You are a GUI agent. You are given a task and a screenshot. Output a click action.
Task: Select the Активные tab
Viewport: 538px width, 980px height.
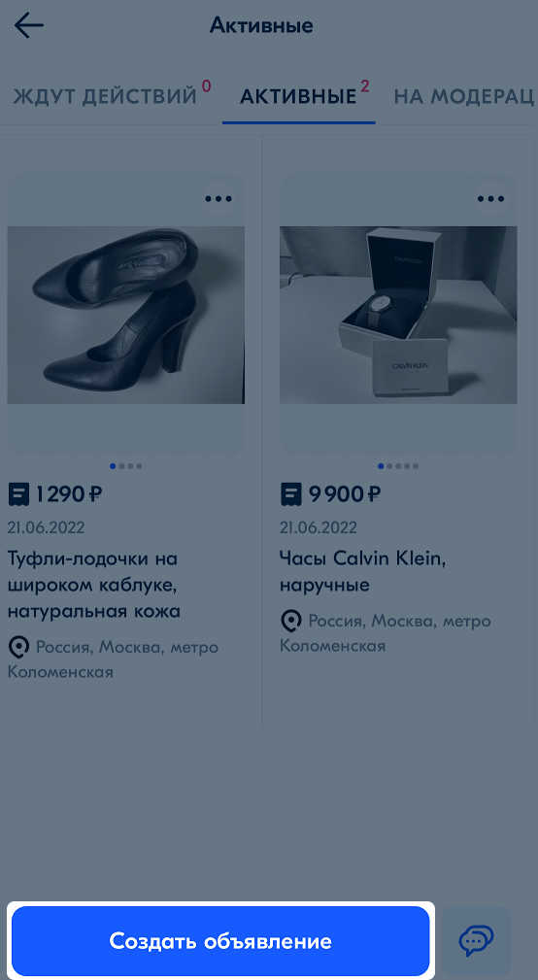tap(299, 96)
